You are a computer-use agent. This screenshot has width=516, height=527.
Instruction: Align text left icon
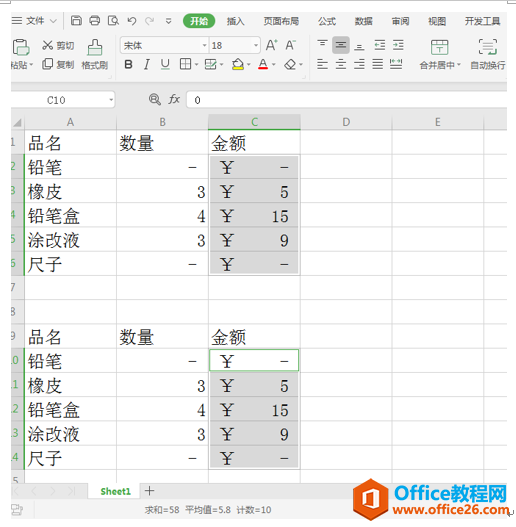tap(322, 64)
